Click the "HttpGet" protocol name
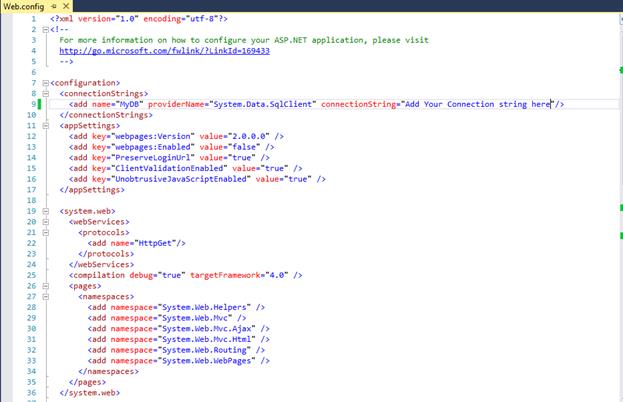623x402 pixels. tap(155, 243)
